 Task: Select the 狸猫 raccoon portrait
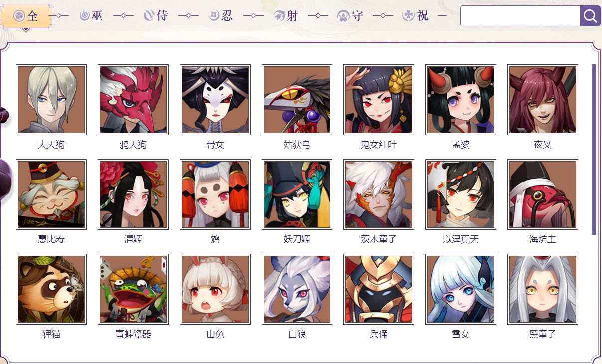pyautogui.click(x=51, y=289)
